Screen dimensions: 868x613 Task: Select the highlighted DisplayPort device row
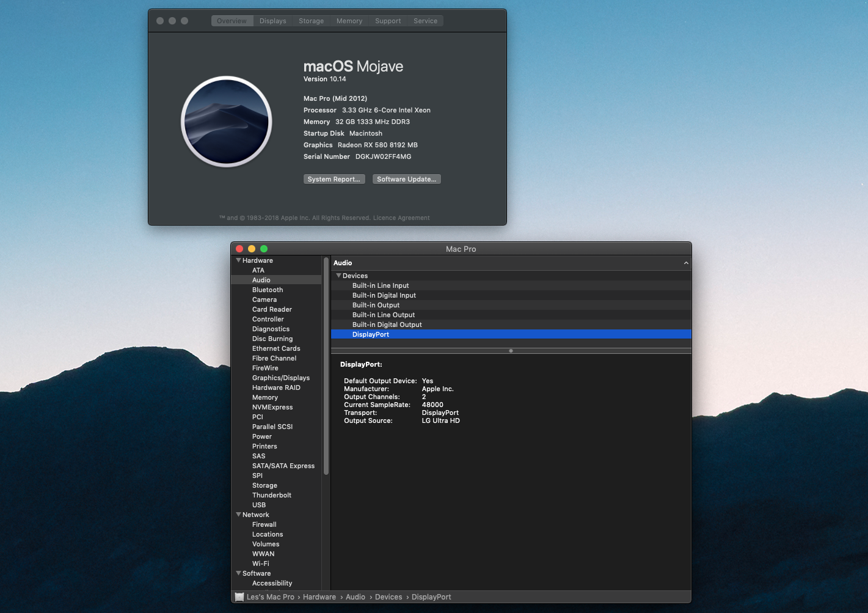tap(511, 334)
